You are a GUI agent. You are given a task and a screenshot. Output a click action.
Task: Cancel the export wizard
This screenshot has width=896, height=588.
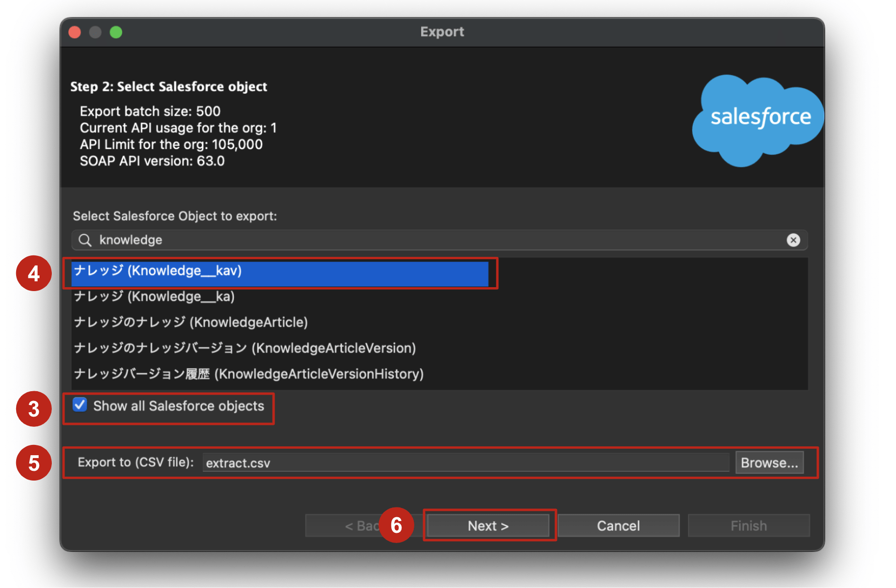coord(618,525)
